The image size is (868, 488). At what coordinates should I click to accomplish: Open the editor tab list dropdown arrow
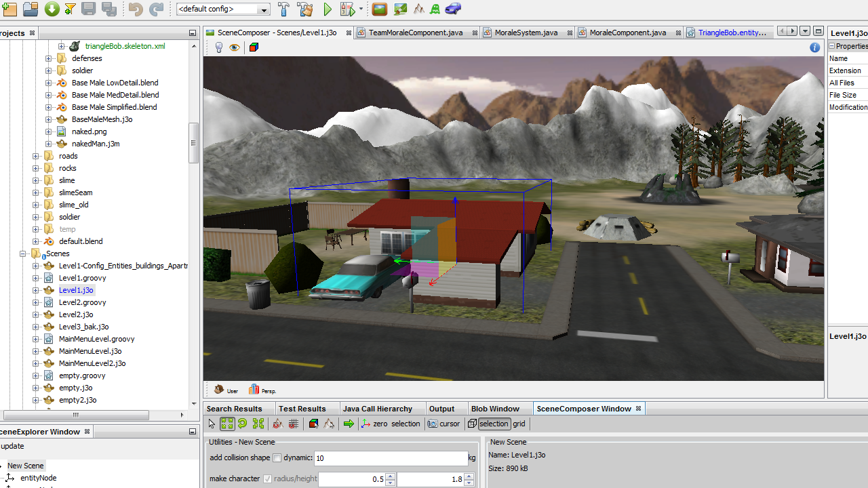pyautogui.click(x=805, y=31)
